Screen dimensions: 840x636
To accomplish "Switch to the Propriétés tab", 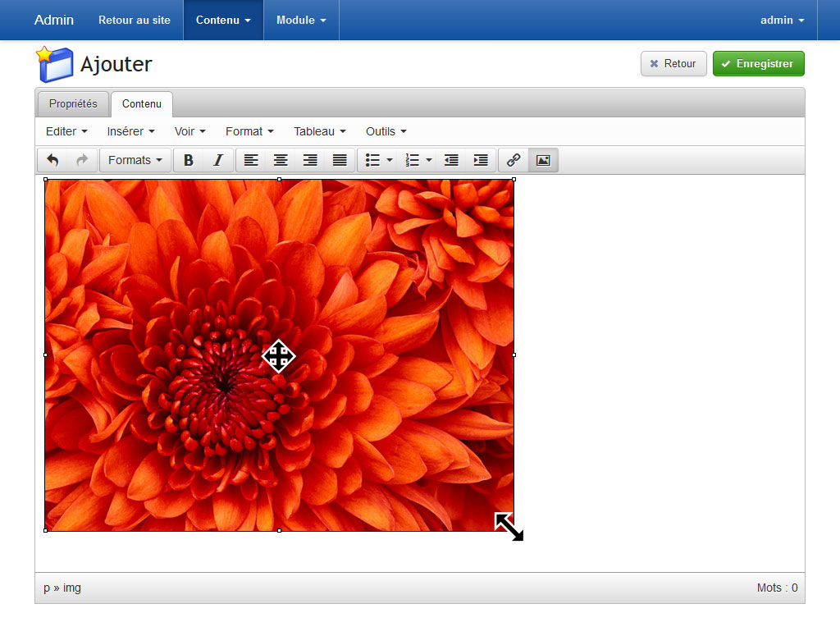I will click(x=73, y=103).
